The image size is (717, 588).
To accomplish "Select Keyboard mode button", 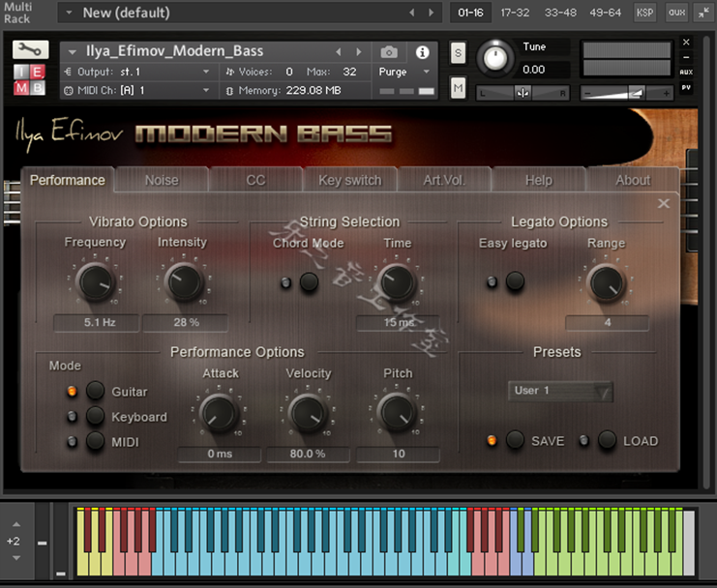I will (95, 416).
